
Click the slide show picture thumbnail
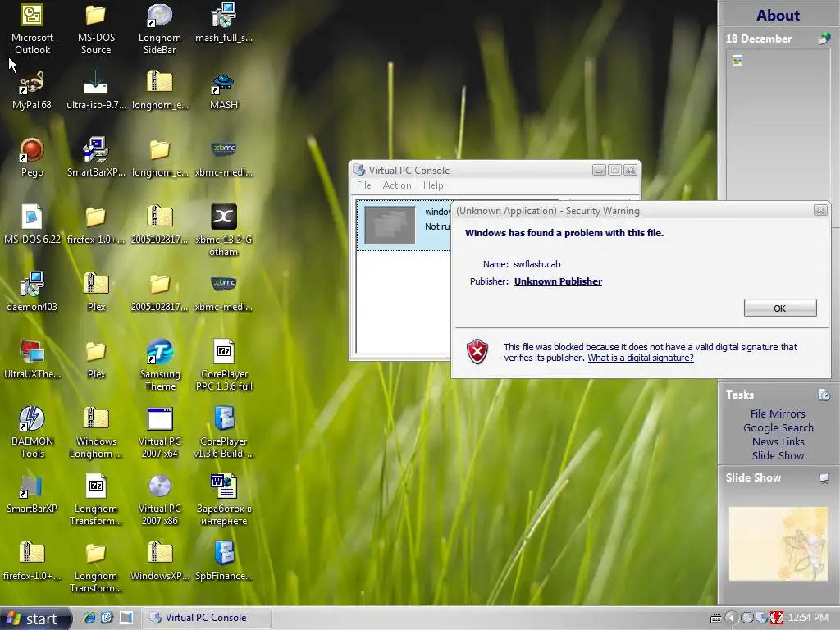point(778,544)
